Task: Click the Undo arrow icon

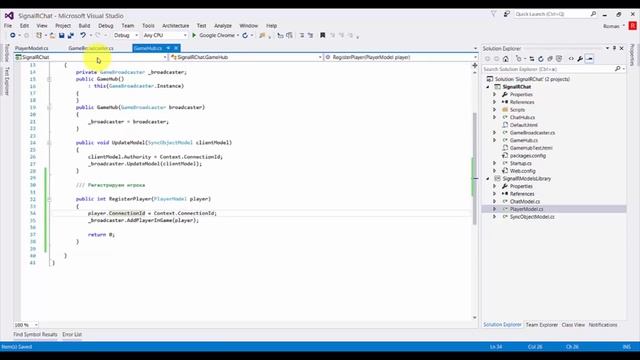Action: (83, 36)
